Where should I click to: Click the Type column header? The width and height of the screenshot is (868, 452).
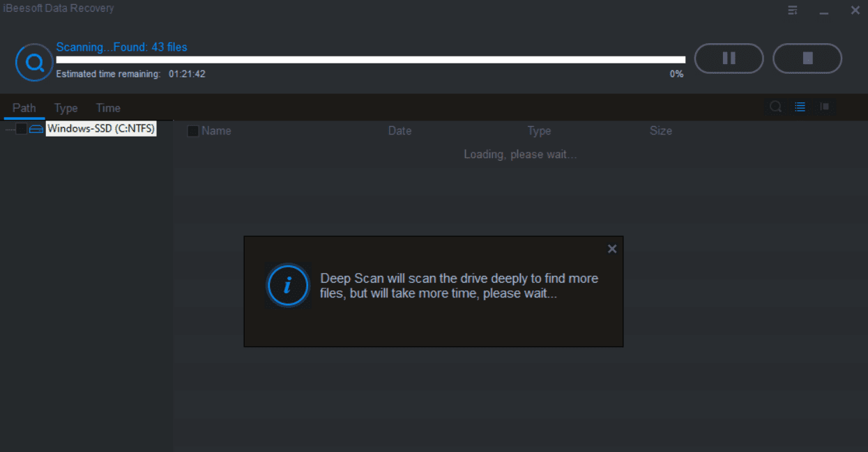tap(539, 131)
